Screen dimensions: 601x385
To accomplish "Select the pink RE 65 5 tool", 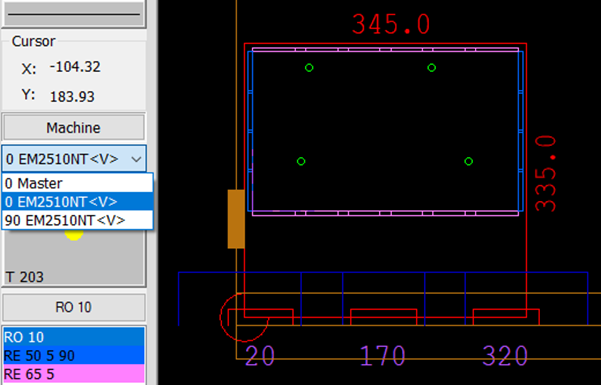I will [x=74, y=374].
